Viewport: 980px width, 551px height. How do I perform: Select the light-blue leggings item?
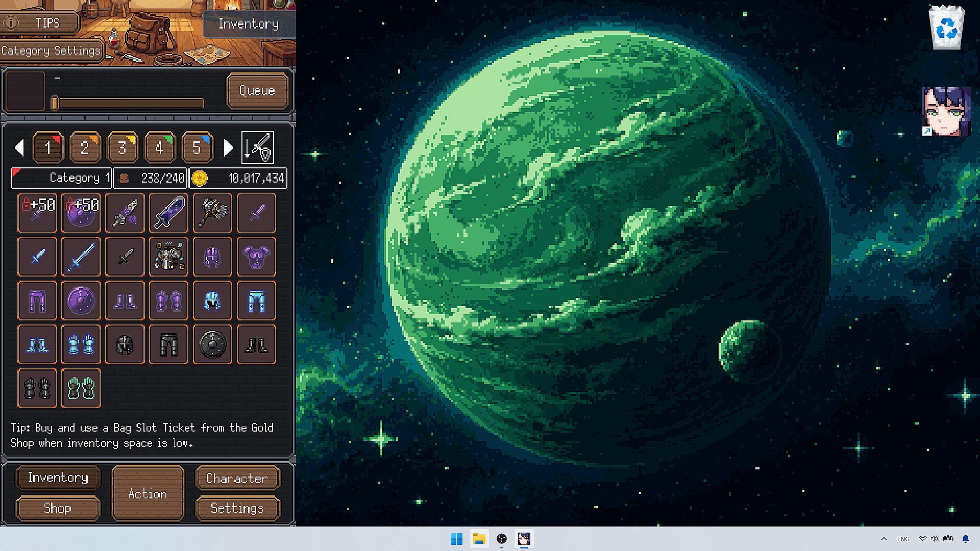tap(256, 300)
